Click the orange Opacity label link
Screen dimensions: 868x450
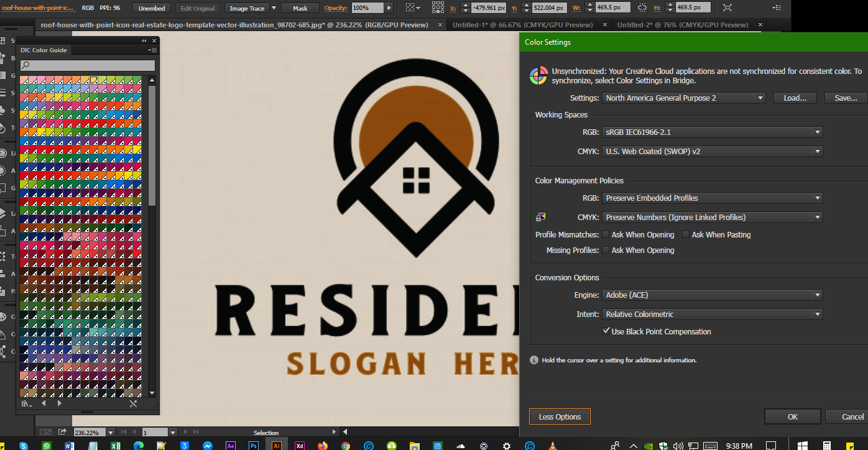336,8
